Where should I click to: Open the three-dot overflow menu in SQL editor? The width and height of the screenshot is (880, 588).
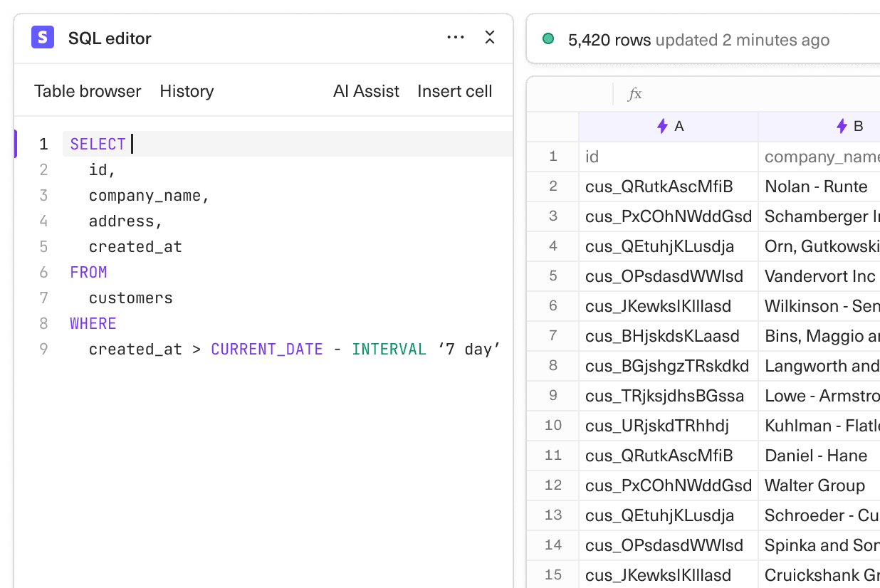point(455,37)
